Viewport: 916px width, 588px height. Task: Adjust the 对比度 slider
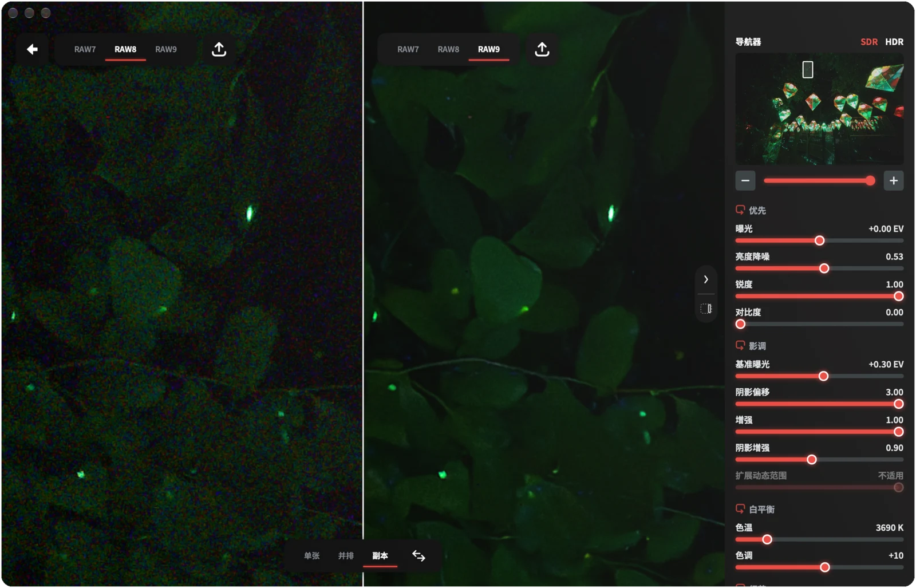click(819, 324)
